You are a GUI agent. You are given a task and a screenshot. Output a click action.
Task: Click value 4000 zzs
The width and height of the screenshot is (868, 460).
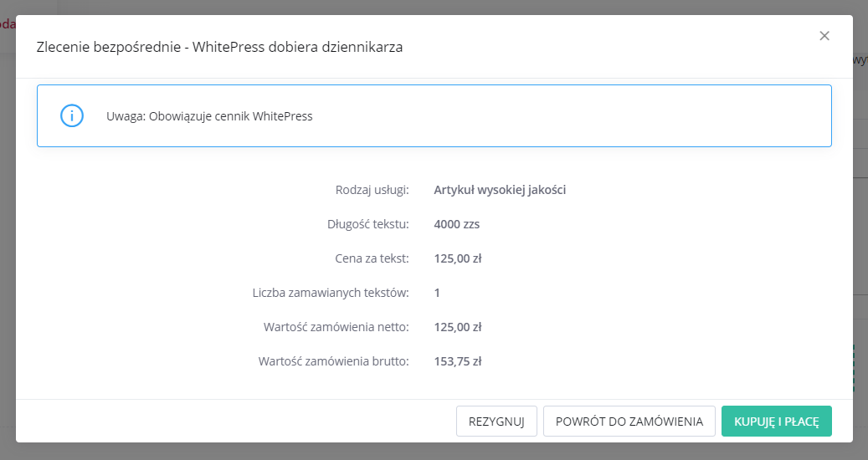457,224
